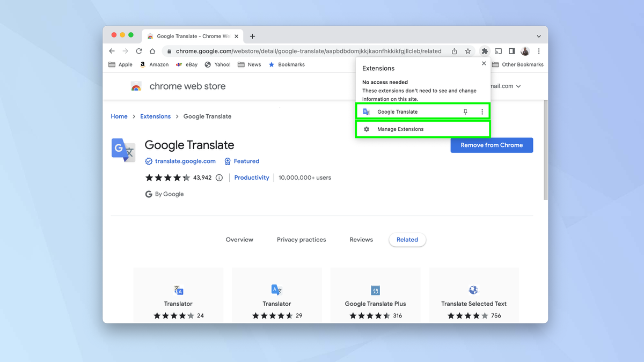Open the side panel icon
The height and width of the screenshot is (362, 644).
tap(511, 51)
